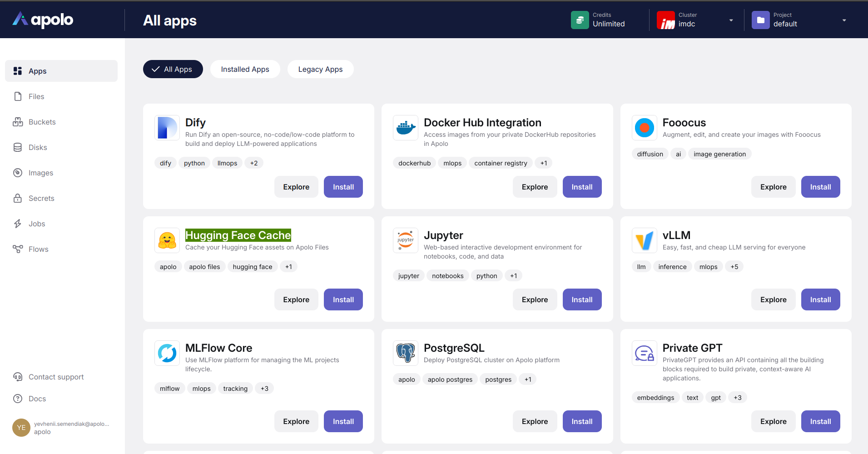The height and width of the screenshot is (454, 868).
Task: Click the Jupyter logo icon
Action: pos(406,240)
